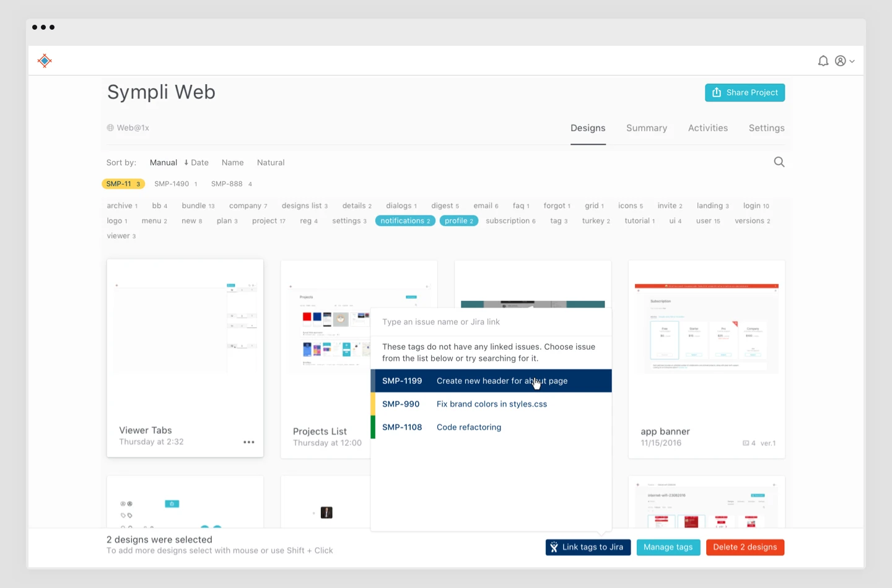892x588 pixels.
Task: Toggle the SMP-11 issue filter
Action: 123,184
